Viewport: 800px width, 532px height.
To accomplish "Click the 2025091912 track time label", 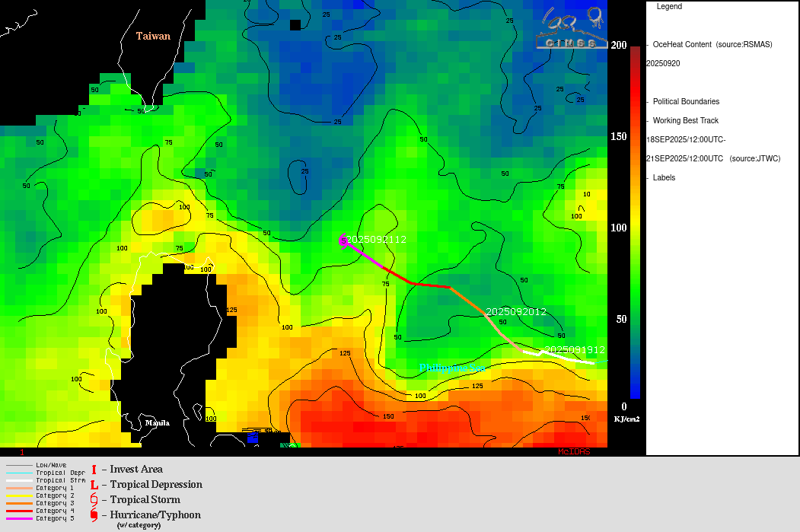I will (x=575, y=350).
